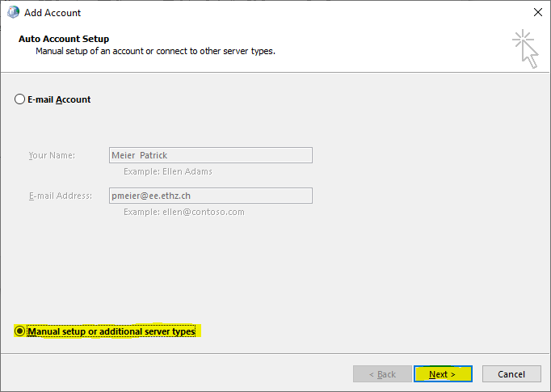Screen dimensions: 551x392
Task: Click the 'Add Account' window title text
Action: click(53, 13)
